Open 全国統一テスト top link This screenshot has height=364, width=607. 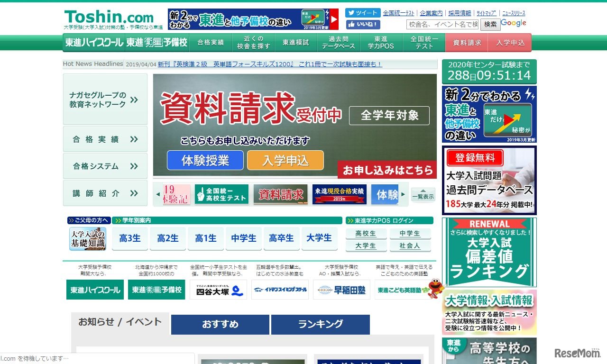pyautogui.click(x=399, y=13)
